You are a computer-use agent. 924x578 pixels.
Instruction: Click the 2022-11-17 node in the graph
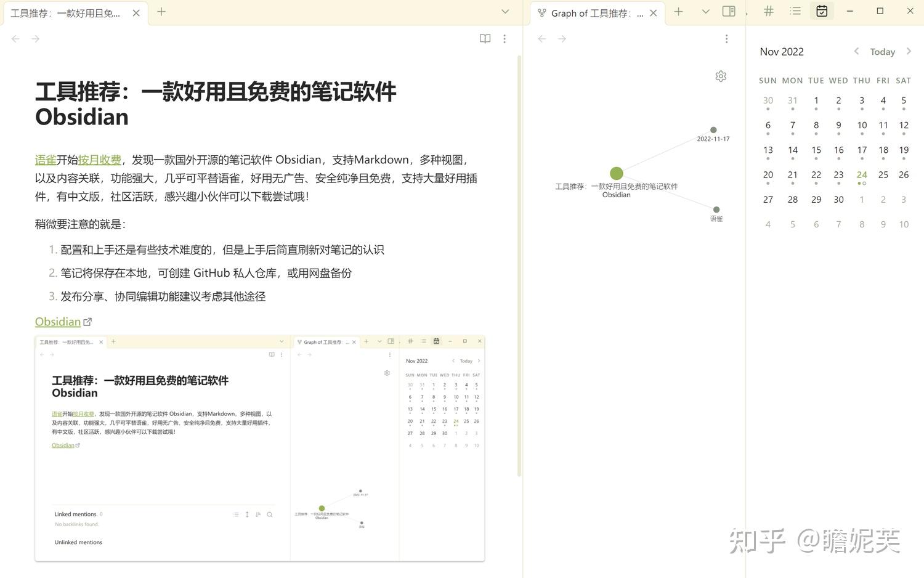713,129
